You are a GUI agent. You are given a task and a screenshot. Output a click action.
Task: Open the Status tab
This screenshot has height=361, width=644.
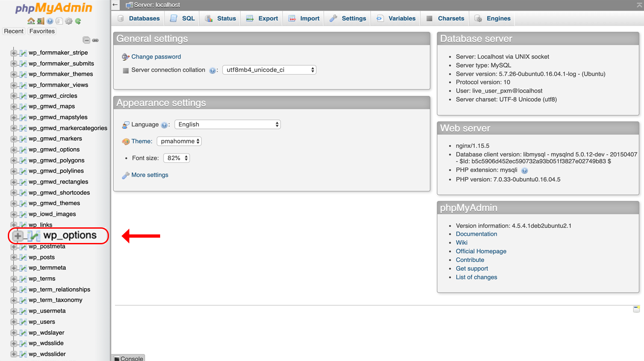[x=220, y=18]
